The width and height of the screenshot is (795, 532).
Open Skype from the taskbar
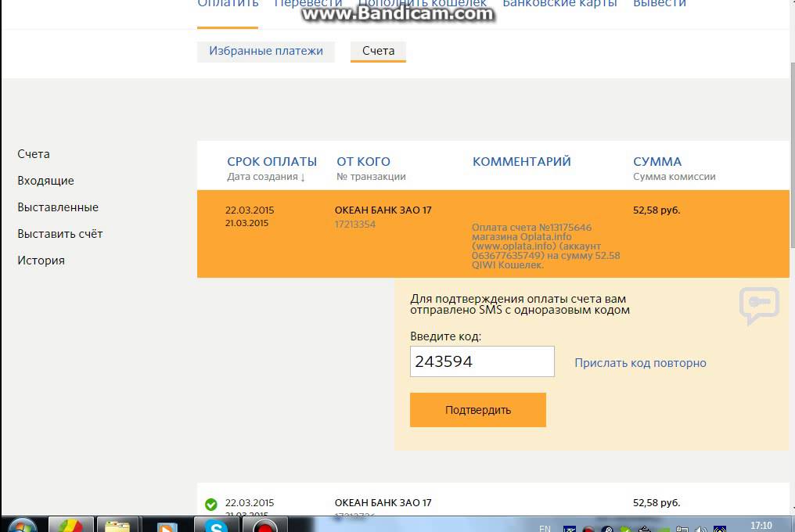click(x=216, y=526)
